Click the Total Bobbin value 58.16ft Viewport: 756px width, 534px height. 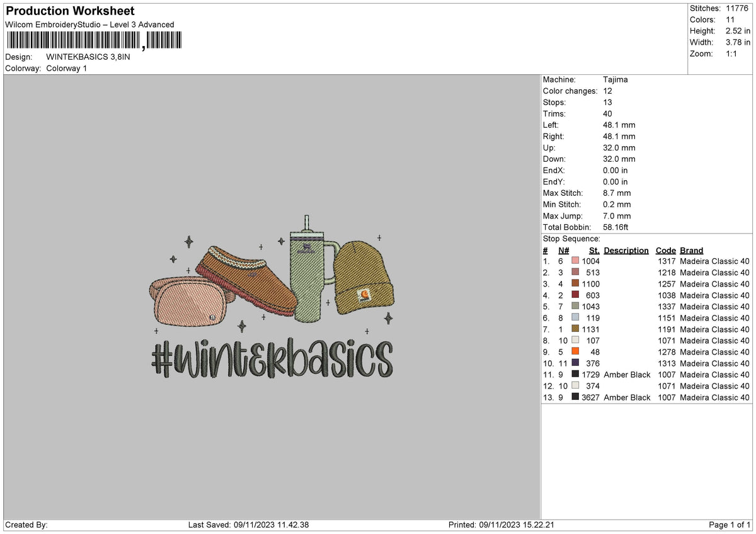point(616,227)
